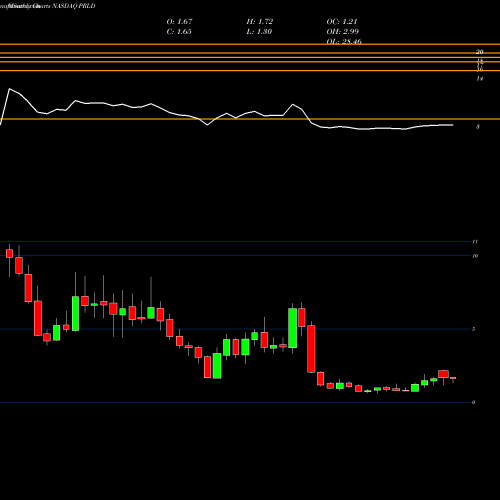Click the OC: 1.21 reading
The width and height of the screenshot is (500, 500).
coord(342,22)
